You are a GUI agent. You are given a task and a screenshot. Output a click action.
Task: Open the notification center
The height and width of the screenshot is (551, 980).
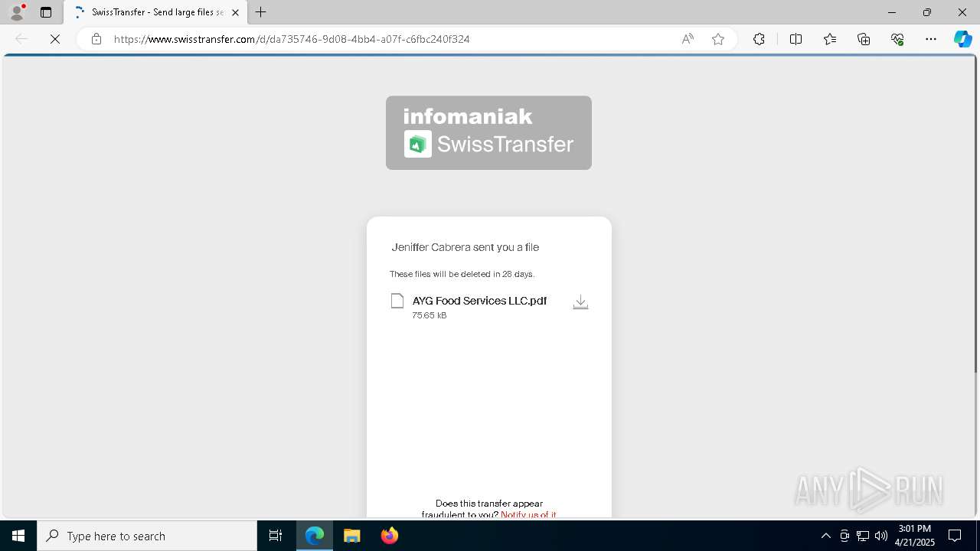[955, 536]
